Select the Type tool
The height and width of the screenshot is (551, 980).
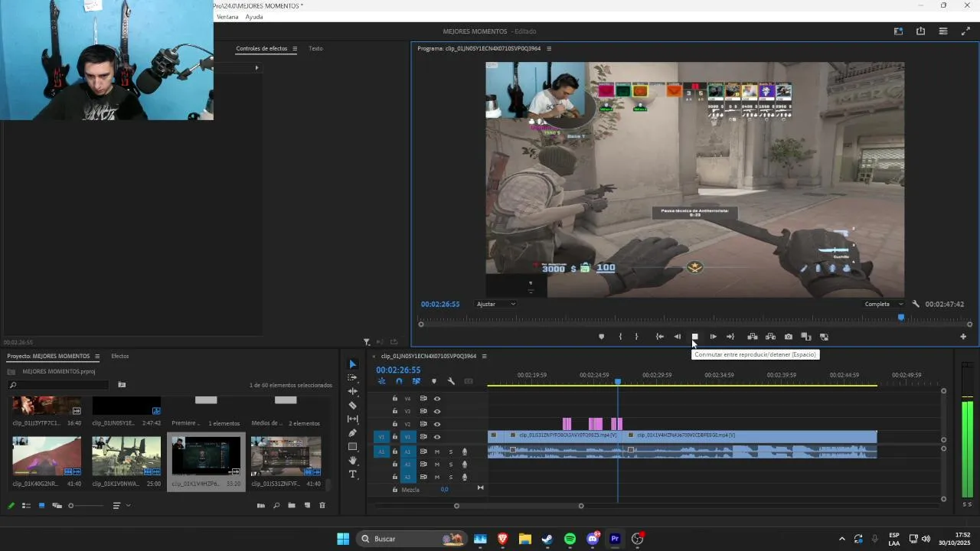[353, 474]
